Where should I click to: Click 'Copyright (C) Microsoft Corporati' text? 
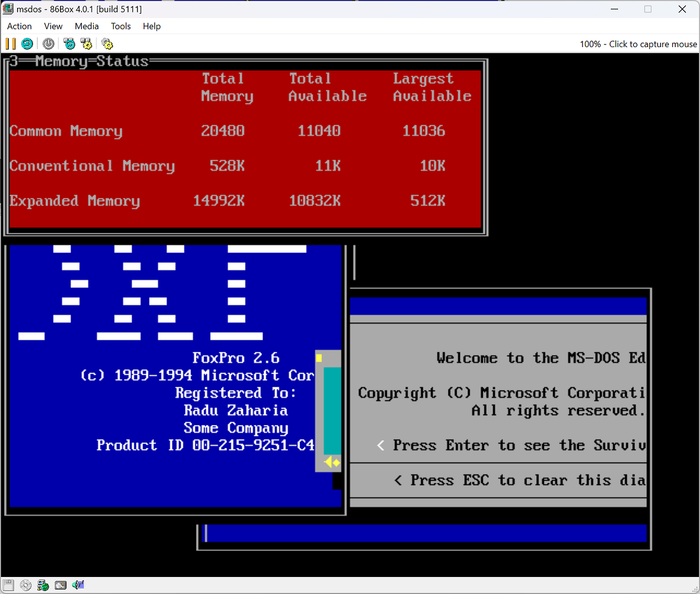tap(501, 393)
